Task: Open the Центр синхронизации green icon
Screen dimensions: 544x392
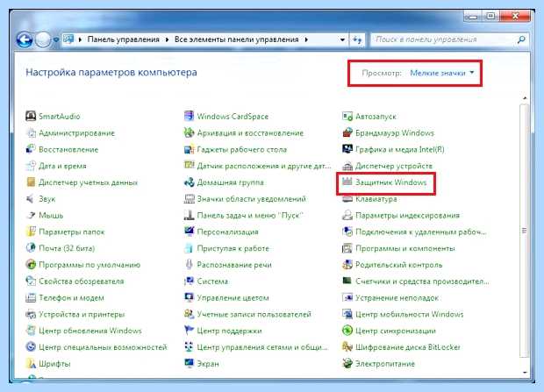Action: [x=347, y=331]
